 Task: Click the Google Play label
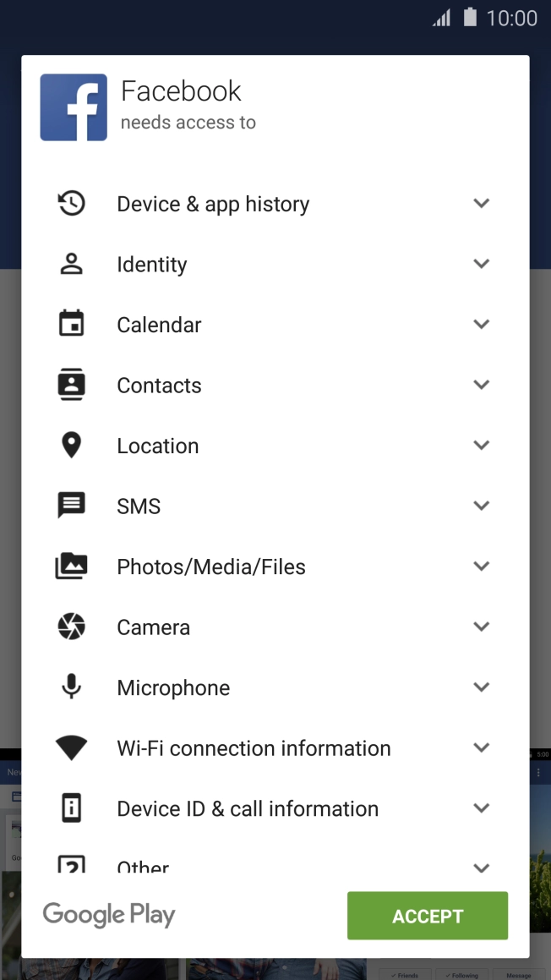click(108, 915)
